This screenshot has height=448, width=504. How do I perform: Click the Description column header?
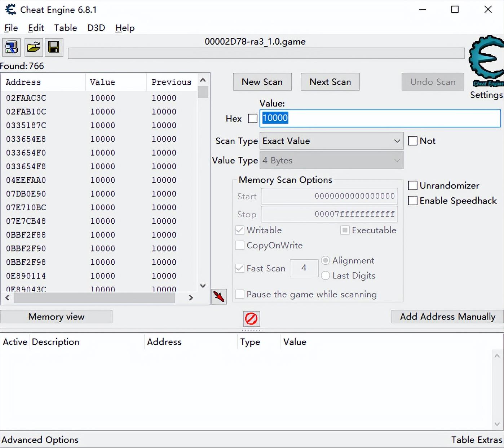pyautogui.click(x=87, y=342)
